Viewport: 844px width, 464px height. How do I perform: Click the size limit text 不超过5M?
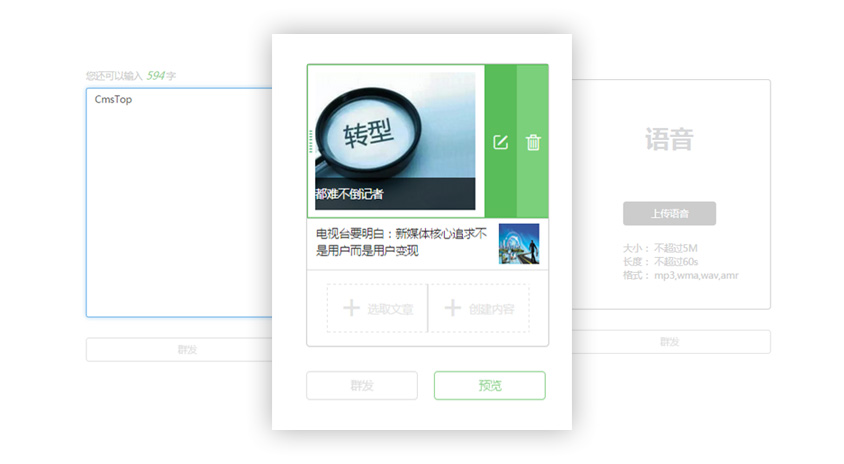676,248
